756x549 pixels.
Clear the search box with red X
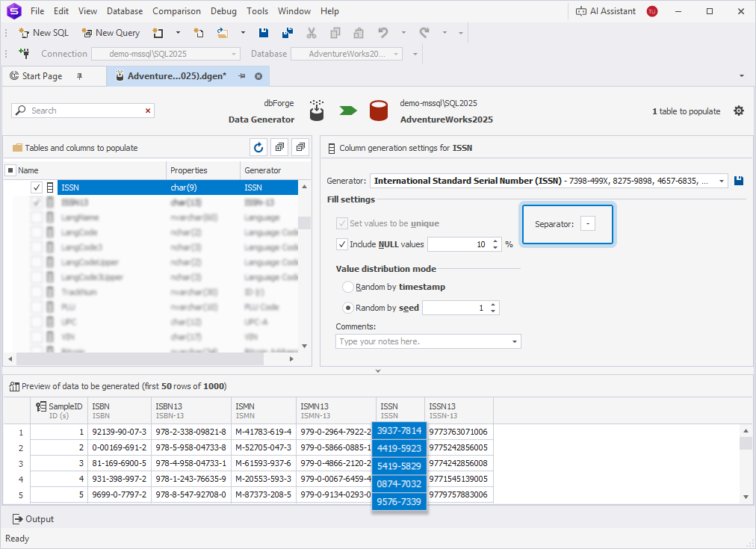pos(148,111)
